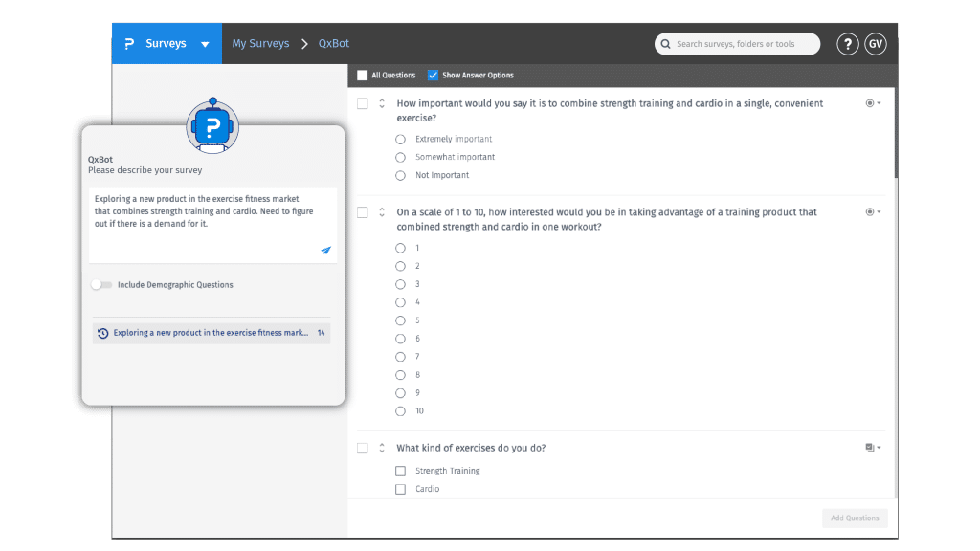The height and width of the screenshot is (551, 980).
Task: Click the QuestionPro P logo icon
Action: 129,44
